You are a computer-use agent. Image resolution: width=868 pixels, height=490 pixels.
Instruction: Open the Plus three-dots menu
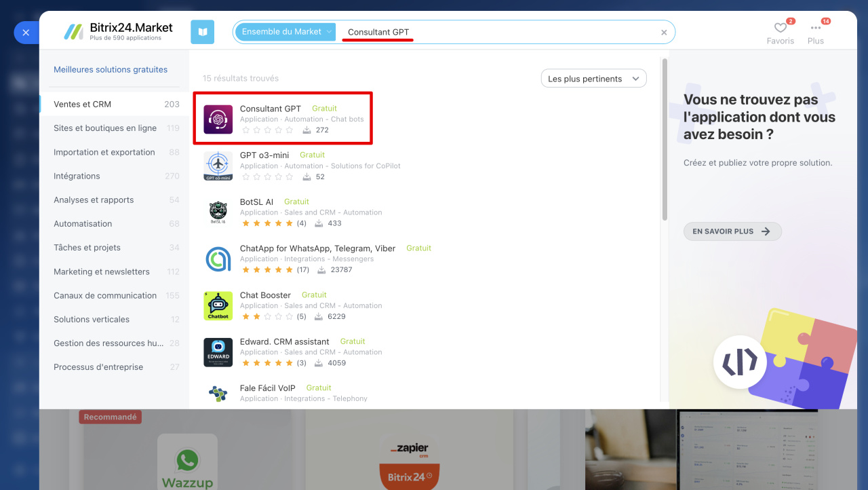pyautogui.click(x=816, y=28)
